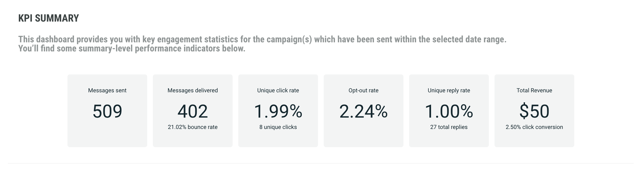
Task: Select the 1.99% click rate value
Action: click(x=278, y=111)
